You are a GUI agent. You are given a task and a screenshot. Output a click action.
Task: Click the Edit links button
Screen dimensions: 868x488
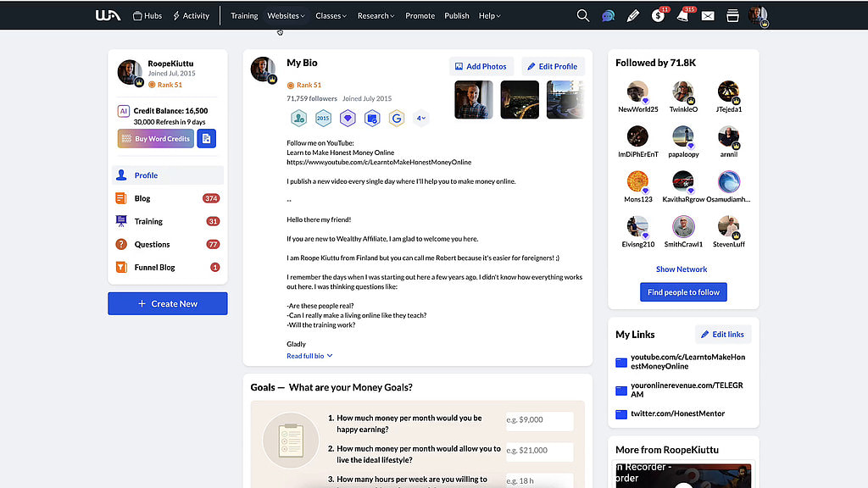tap(723, 334)
